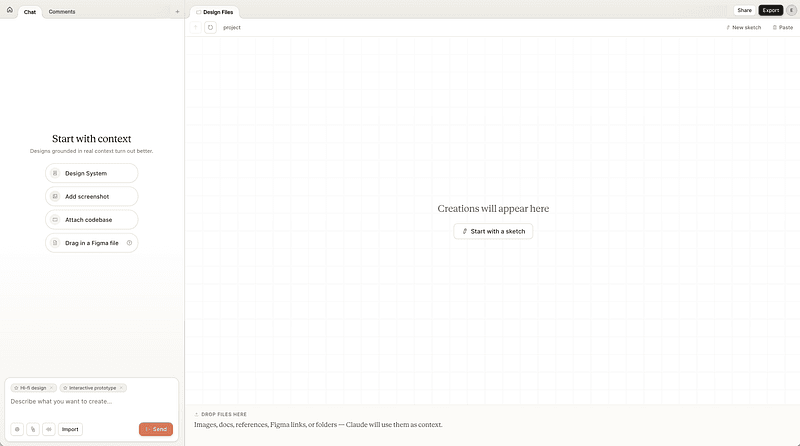Click the voice input waveform icon

coord(49,429)
